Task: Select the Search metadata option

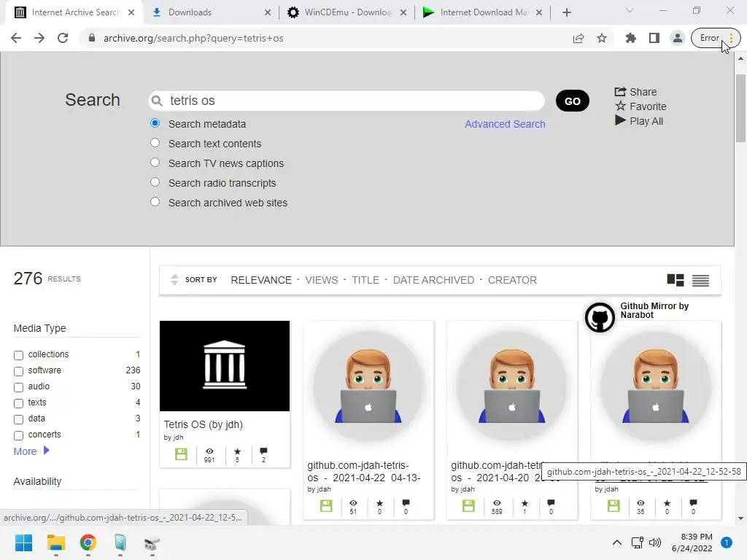Action: coord(155,123)
